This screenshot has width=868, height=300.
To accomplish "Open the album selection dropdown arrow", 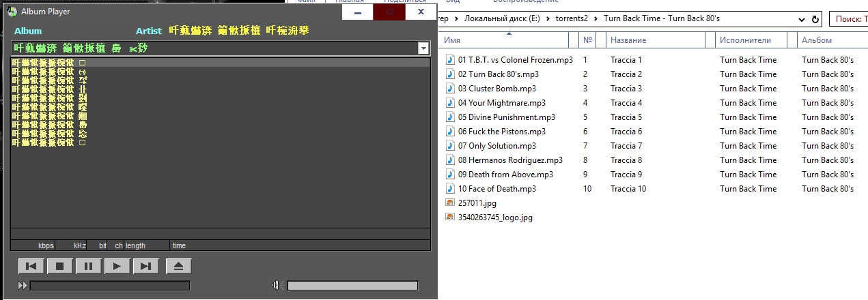I will pyautogui.click(x=423, y=48).
